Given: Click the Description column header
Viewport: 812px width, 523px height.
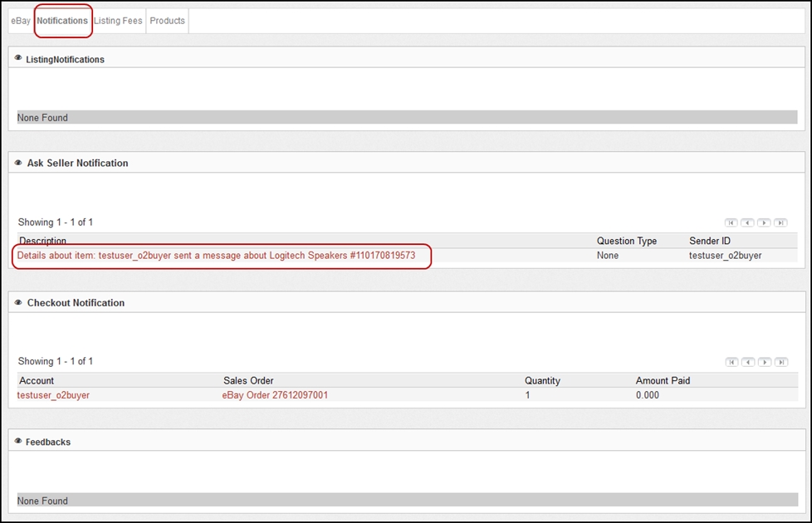Looking at the screenshot, I should (43, 241).
